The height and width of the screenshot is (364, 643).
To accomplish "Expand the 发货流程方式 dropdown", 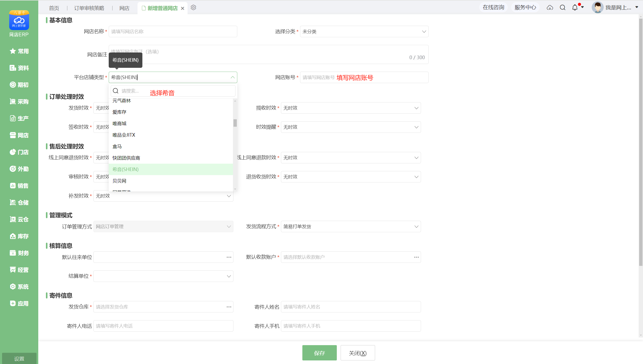I will pyautogui.click(x=416, y=227).
